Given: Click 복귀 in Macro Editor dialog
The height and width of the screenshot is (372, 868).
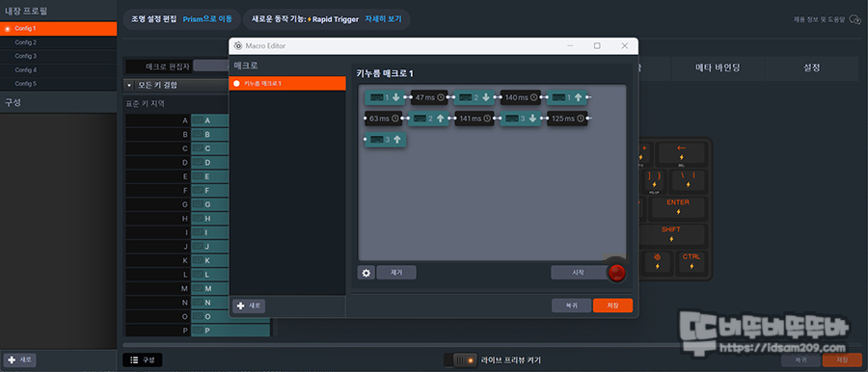Looking at the screenshot, I should coord(571,306).
